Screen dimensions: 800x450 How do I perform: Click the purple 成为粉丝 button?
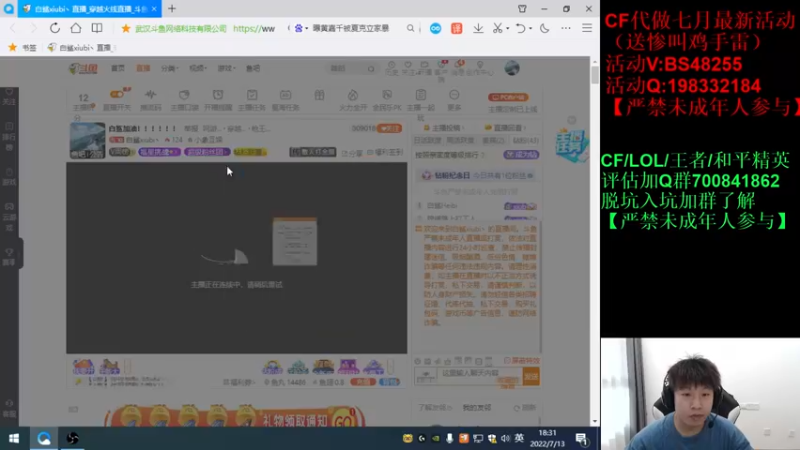pos(521,155)
